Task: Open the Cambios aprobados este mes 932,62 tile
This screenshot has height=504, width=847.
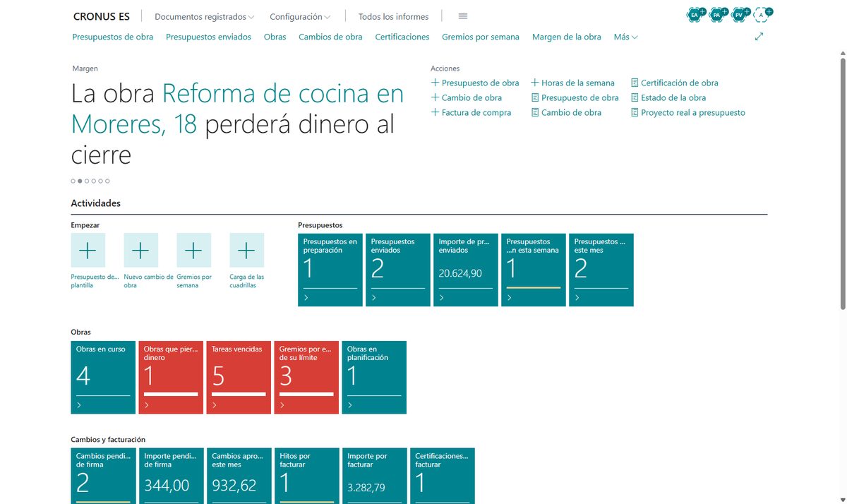Action: click(239, 476)
